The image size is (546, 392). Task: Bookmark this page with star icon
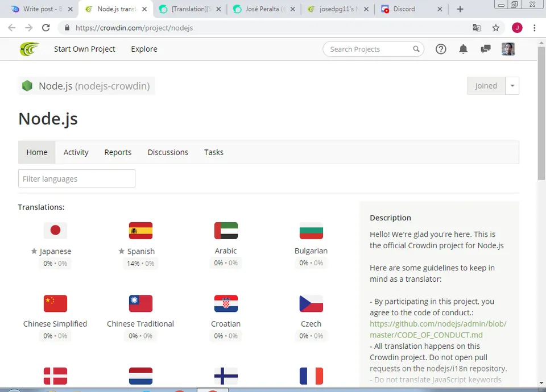pyautogui.click(x=496, y=28)
